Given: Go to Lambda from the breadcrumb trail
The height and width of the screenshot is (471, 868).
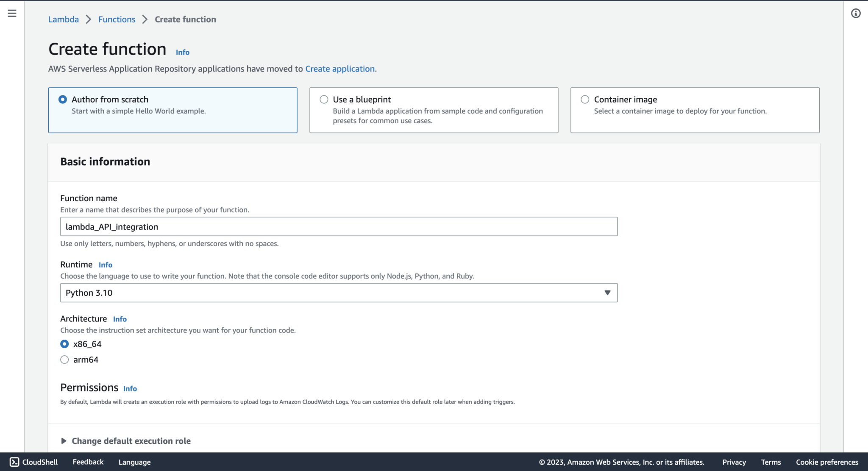Looking at the screenshot, I should pos(63,19).
